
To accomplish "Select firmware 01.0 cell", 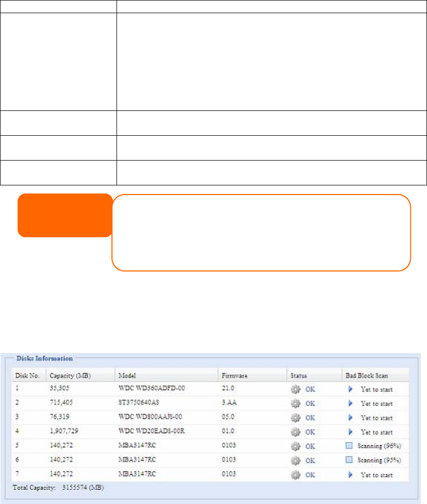I will pos(228,431).
